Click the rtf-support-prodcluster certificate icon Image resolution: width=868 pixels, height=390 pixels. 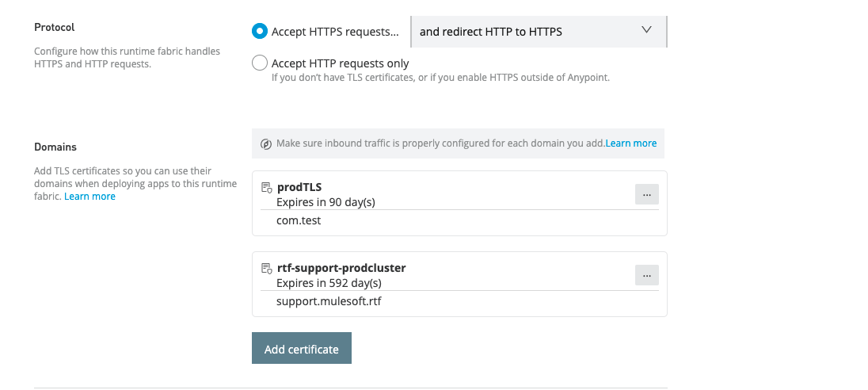click(266, 269)
